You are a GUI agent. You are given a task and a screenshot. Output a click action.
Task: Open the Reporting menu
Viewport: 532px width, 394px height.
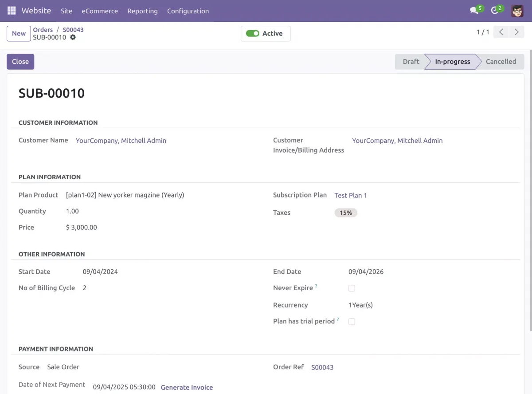[142, 11]
